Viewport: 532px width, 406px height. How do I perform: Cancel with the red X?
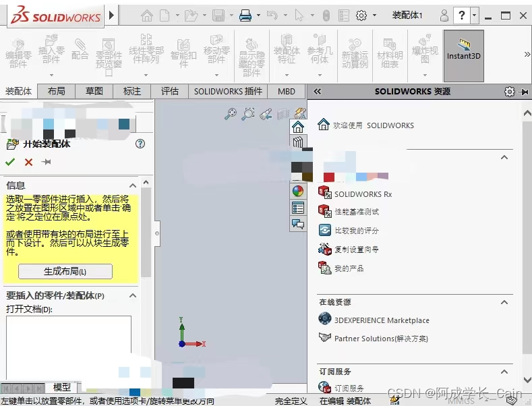click(28, 162)
